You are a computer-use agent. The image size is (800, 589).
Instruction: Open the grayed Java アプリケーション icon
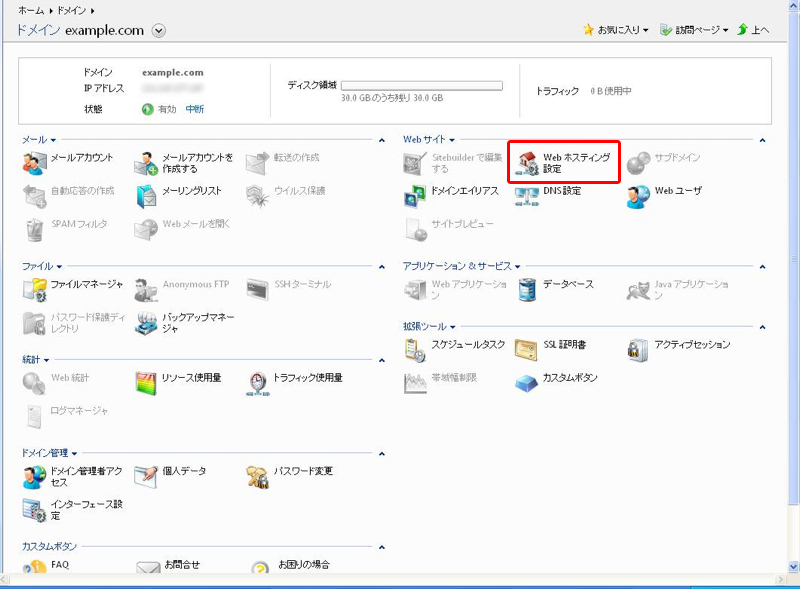tap(638, 290)
